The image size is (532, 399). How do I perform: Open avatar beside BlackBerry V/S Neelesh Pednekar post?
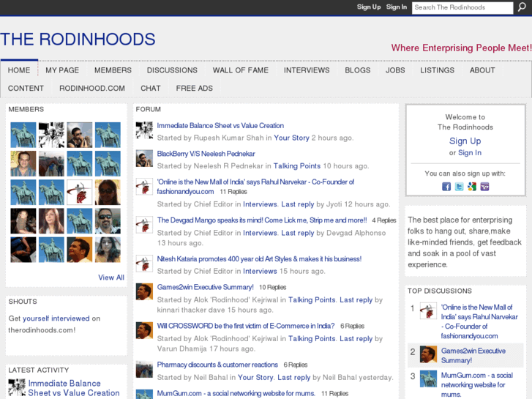[144, 159]
